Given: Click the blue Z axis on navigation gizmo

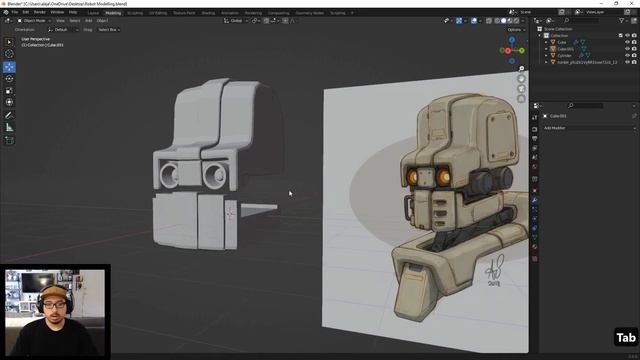Looking at the screenshot, I should (x=512, y=40).
